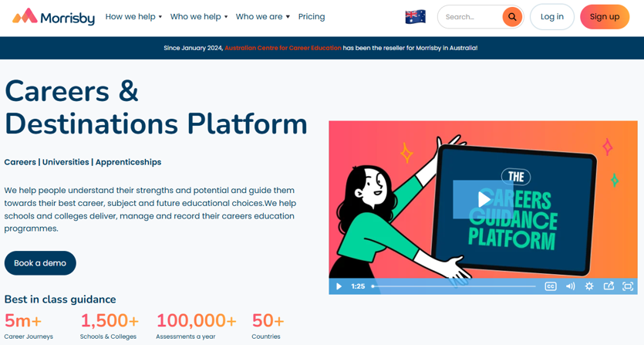The height and width of the screenshot is (345, 644).
Task: Click the 50+ Countries statistic
Action: (268, 326)
